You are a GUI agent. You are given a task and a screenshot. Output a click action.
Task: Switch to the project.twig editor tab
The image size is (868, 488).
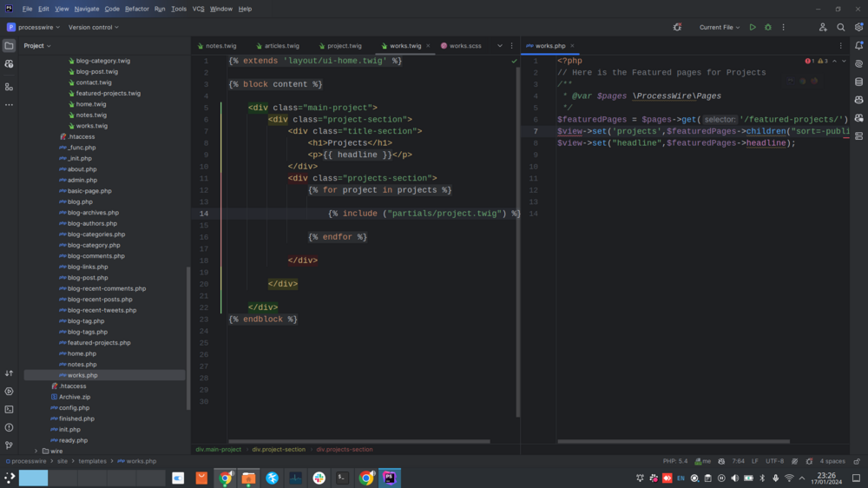tap(344, 46)
